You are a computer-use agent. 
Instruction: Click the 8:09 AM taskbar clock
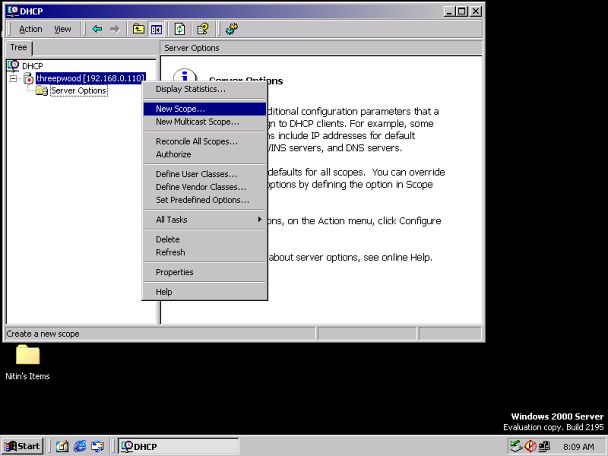coord(579,447)
